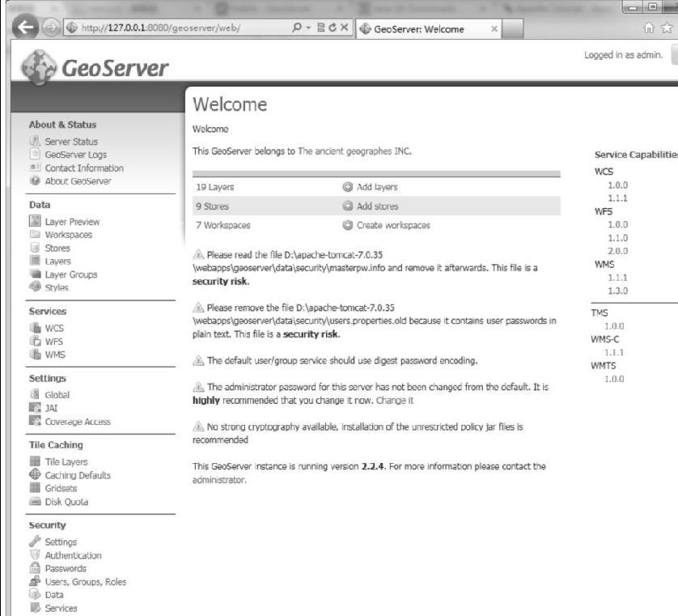Open the Create workspaces link
This screenshot has height=616, width=678.
[x=393, y=225]
